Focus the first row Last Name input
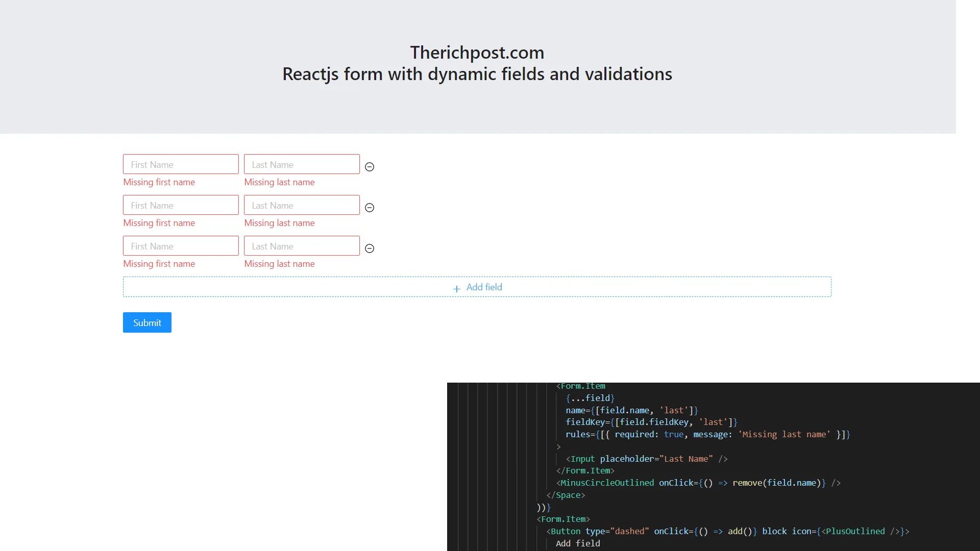This screenshot has height=551, width=980. tap(302, 164)
